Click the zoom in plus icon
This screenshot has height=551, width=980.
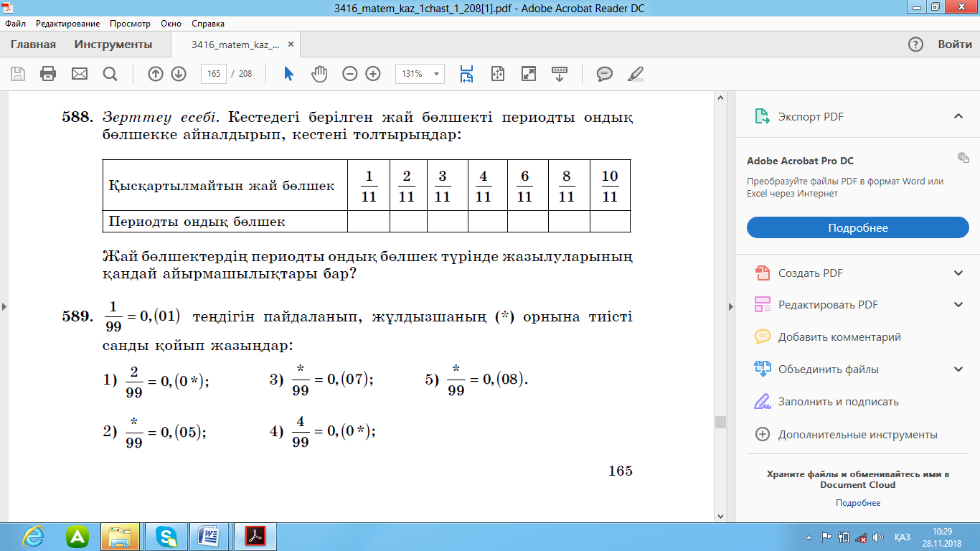click(373, 74)
